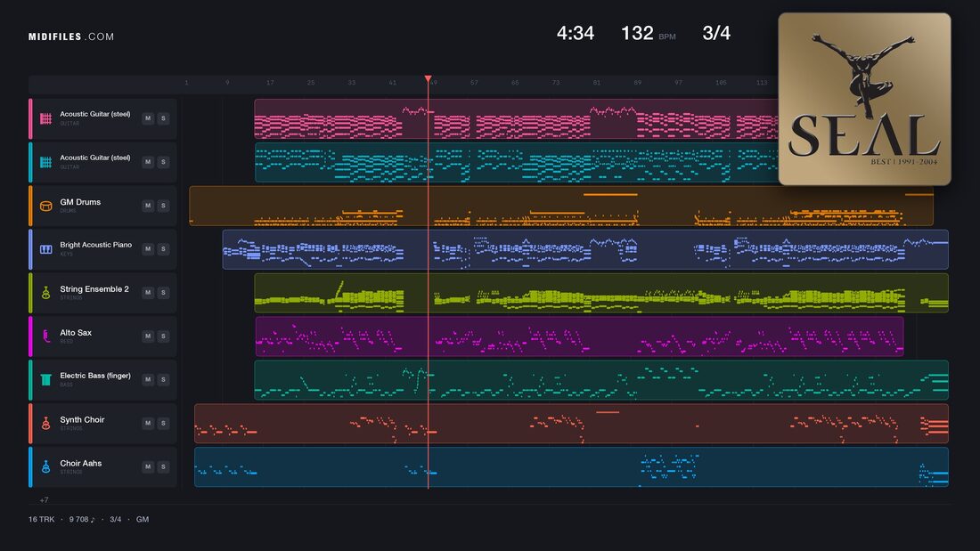The height and width of the screenshot is (551, 980).
Task: Mute the pink Acoustic Guitar track
Action: point(148,118)
